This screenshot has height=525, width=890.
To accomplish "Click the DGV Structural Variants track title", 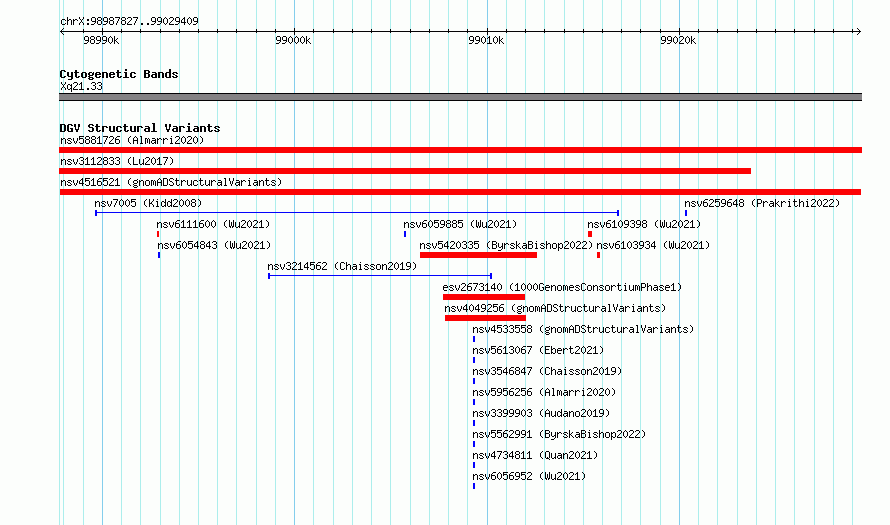I will (x=140, y=128).
